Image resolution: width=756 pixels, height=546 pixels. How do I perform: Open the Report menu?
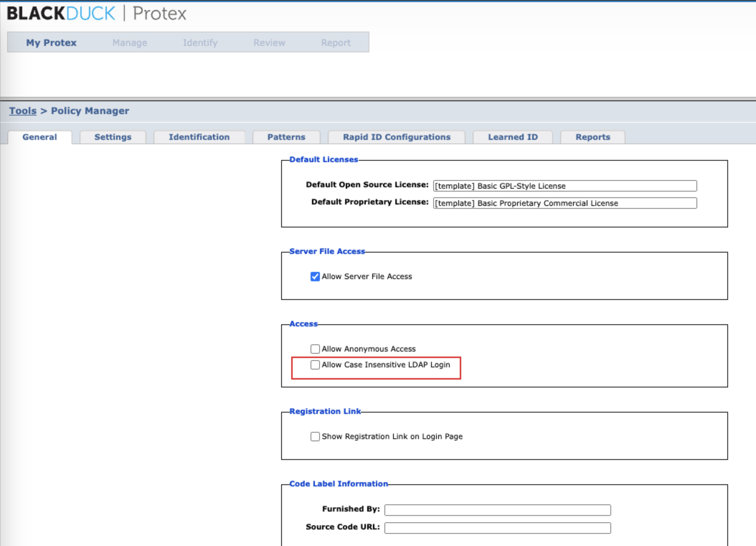(x=336, y=43)
